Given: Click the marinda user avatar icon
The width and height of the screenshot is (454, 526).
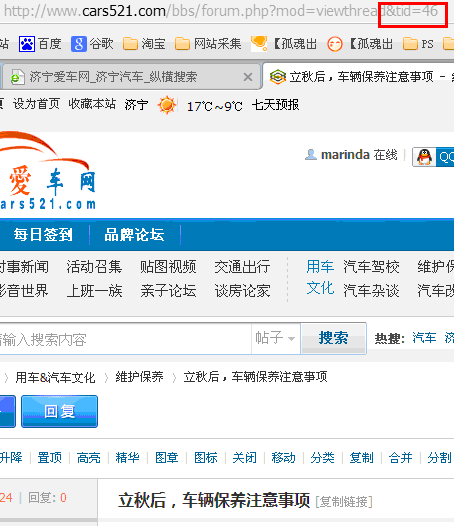Looking at the screenshot, I should coord(311,155).
